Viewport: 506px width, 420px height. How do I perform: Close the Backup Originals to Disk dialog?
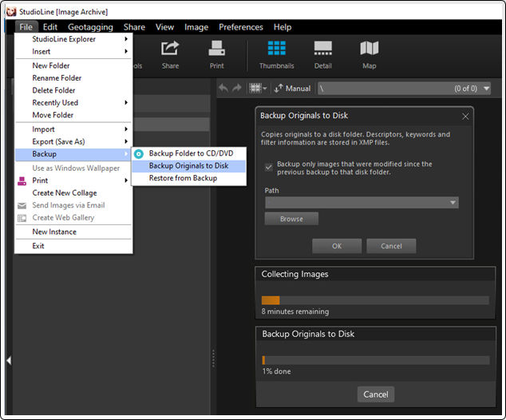[x=465, y=116]
